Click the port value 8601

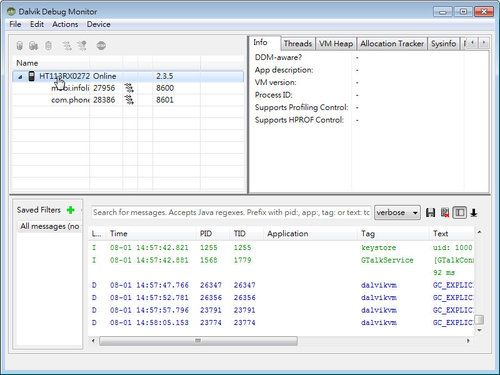(x=165, y=100)
